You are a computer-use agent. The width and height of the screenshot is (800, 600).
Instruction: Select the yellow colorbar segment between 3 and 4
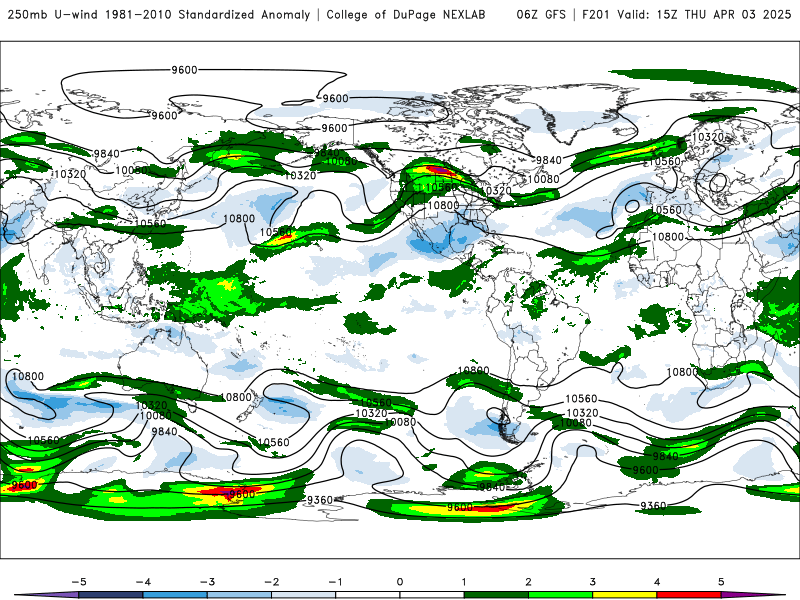[x=625, y=595]
